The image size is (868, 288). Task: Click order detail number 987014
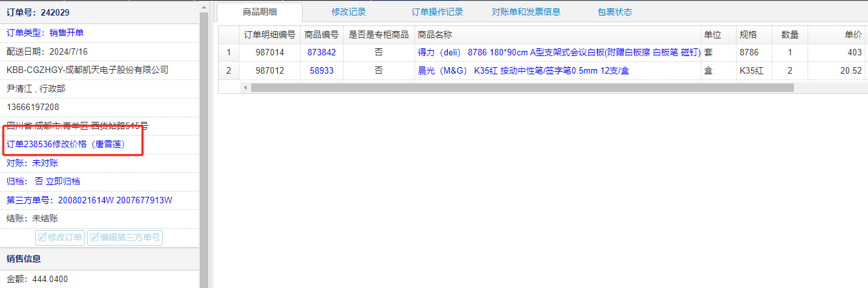click(x=269, y=52)
